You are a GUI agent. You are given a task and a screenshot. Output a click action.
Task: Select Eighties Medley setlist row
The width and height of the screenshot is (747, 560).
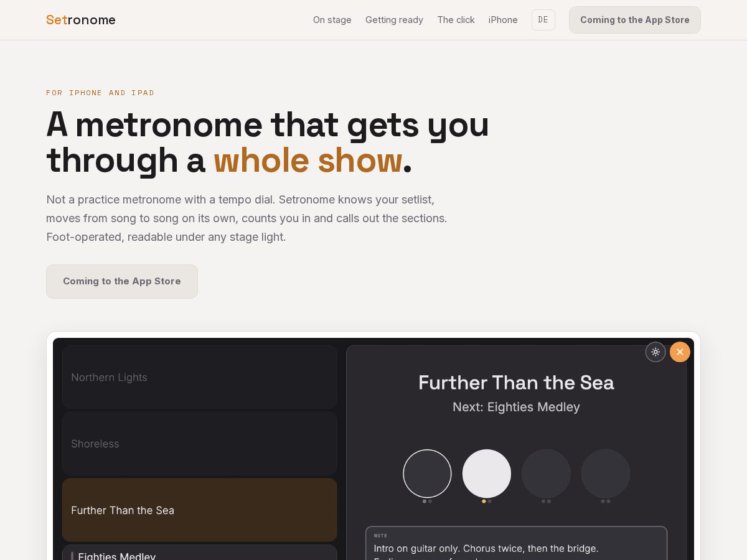[200, 553]
